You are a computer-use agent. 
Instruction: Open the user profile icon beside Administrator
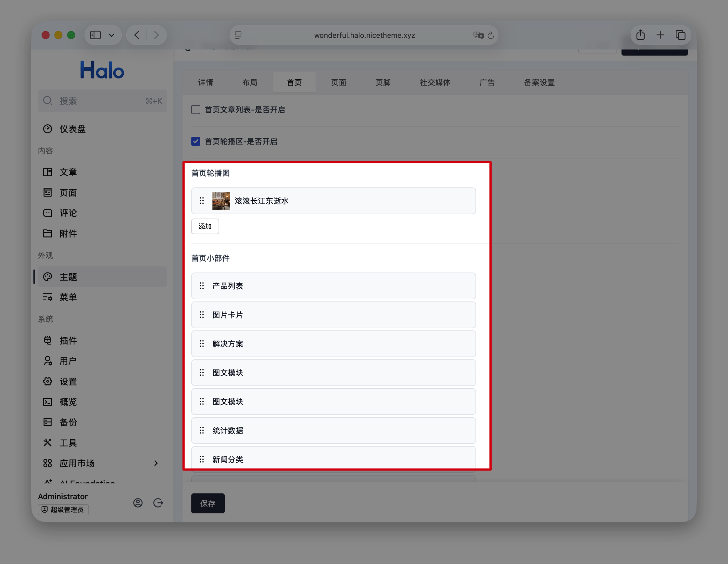pos(138,503)
